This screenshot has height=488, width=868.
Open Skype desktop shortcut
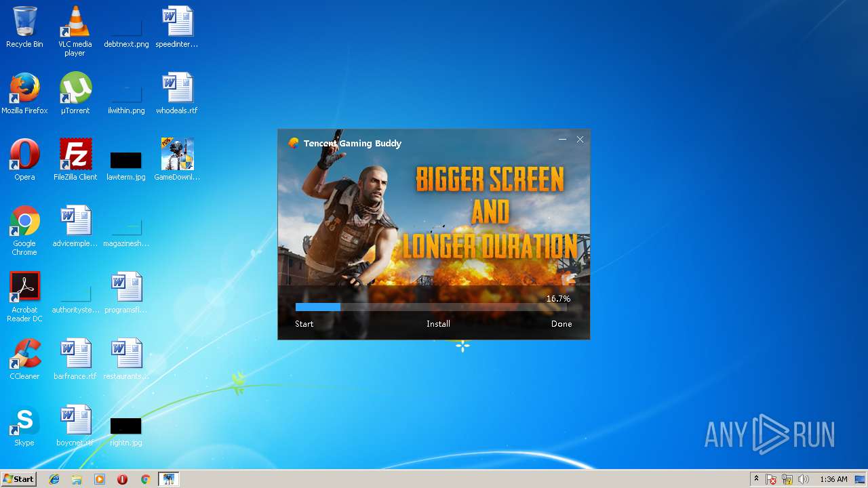[x=24, y=426]
